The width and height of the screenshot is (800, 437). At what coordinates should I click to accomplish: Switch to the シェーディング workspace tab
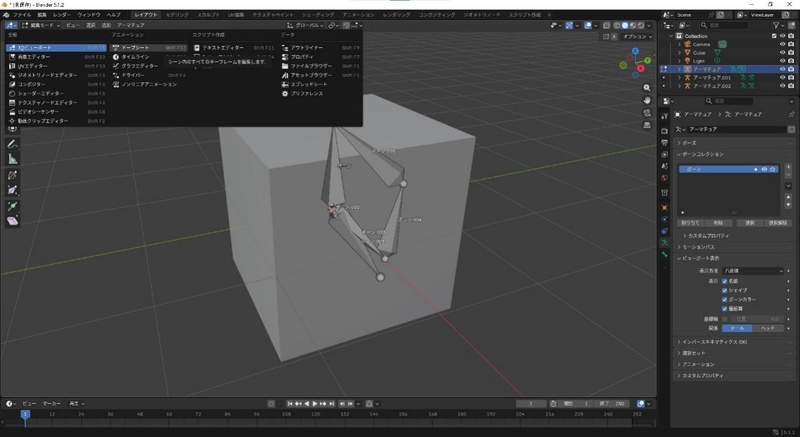point(316,15)
